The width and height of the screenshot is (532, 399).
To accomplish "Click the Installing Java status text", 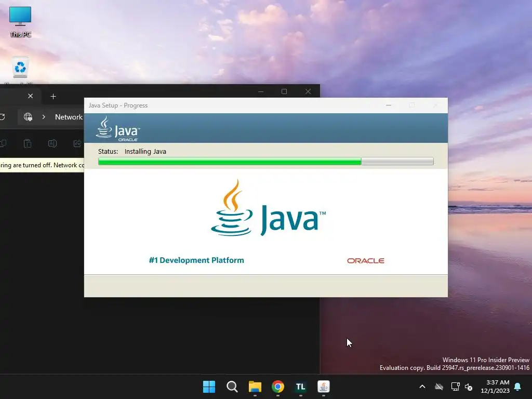I will pyautogui.click(x=145, y=152).
